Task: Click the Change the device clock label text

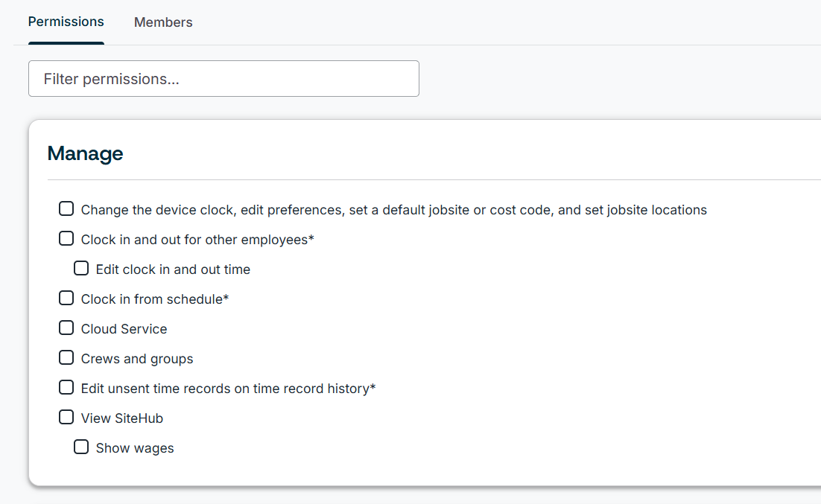Action: click(394, 209)
